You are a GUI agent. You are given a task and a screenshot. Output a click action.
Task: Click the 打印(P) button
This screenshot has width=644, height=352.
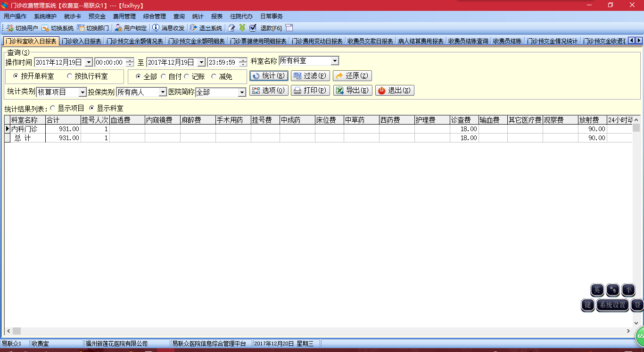point(310,90)
